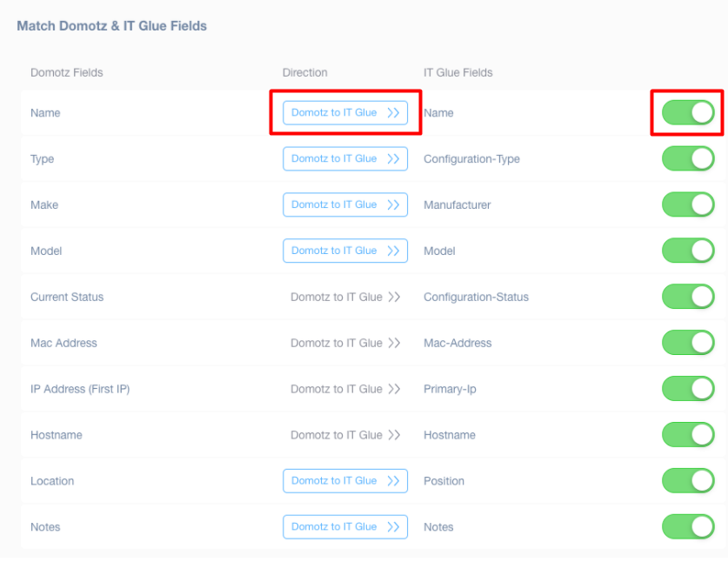The width and height of the screenshot is (728, 562).
Task: Disable the Configuration-Type sync toggle
Action: pos(688,159)
